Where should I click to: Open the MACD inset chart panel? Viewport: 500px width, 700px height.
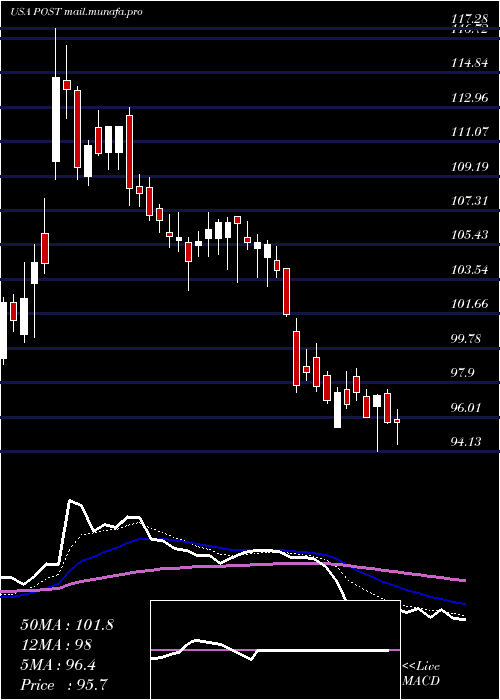coord(275,650)
